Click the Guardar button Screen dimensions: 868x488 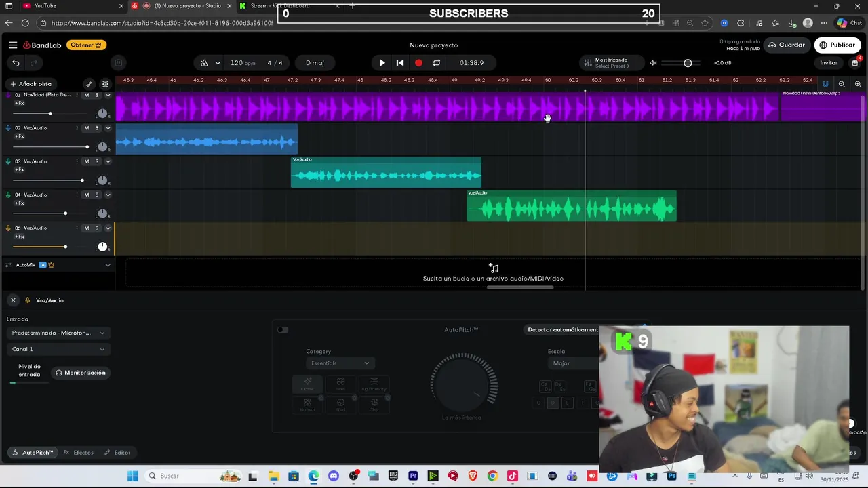click(786, 45)
